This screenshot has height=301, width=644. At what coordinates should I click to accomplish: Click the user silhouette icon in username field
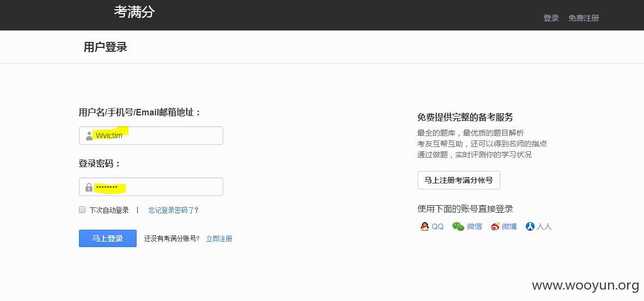click(89, 136)
